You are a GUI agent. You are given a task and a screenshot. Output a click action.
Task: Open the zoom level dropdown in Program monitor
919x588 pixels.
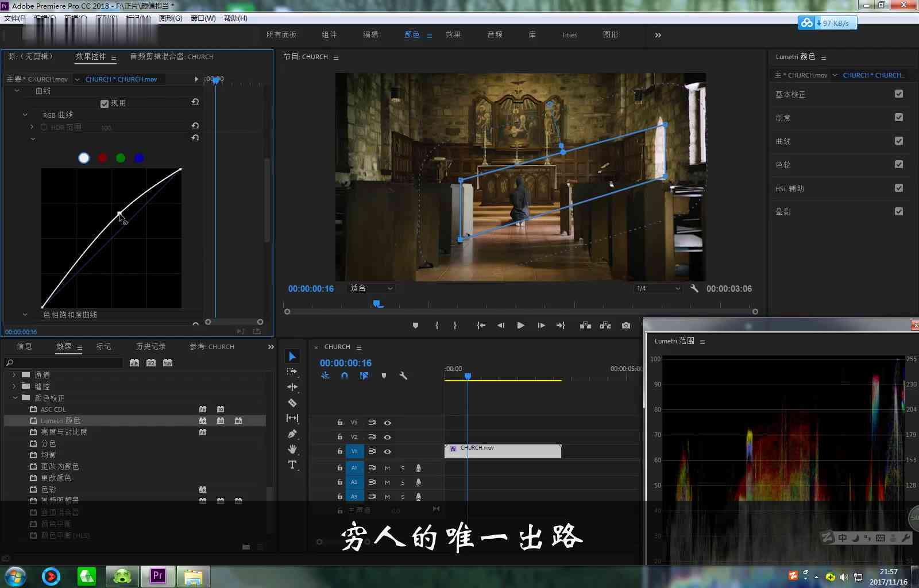click(x=372, y=288)
